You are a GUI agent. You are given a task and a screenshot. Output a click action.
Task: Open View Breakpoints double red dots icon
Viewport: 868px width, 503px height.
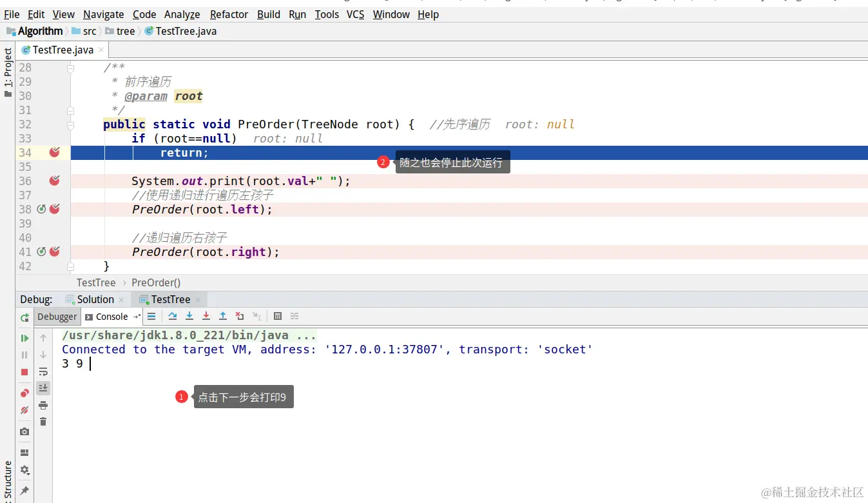(x=24, y=393)
